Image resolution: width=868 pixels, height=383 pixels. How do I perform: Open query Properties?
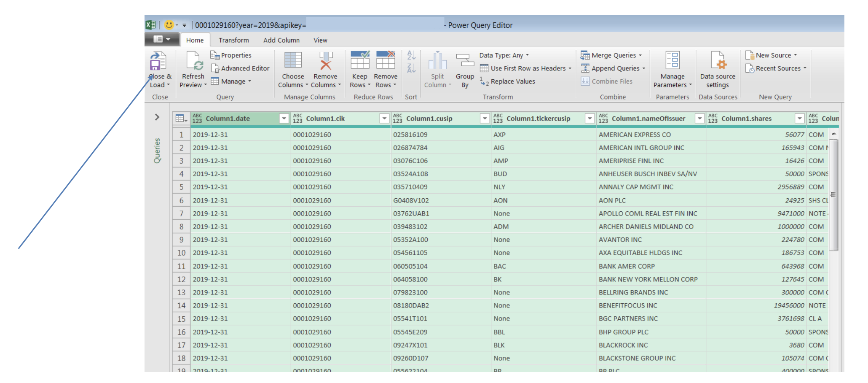tap(231, 55)
